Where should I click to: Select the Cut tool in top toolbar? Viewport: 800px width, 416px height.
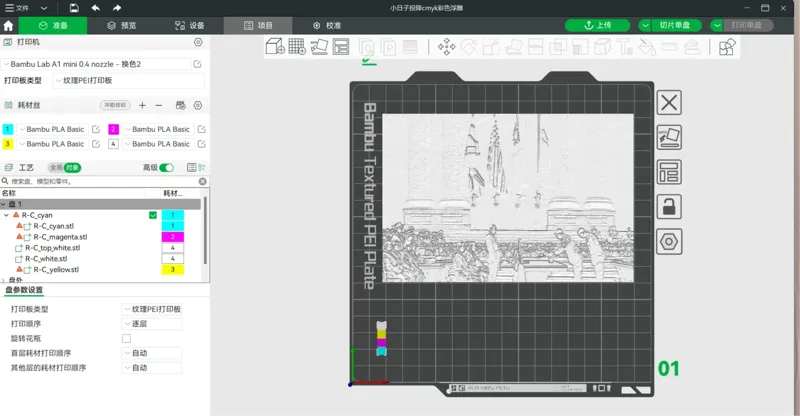pos(535,47)
